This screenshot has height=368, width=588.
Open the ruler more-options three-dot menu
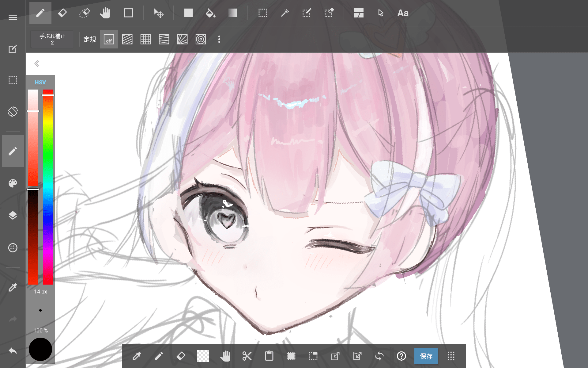pos(219,39)
